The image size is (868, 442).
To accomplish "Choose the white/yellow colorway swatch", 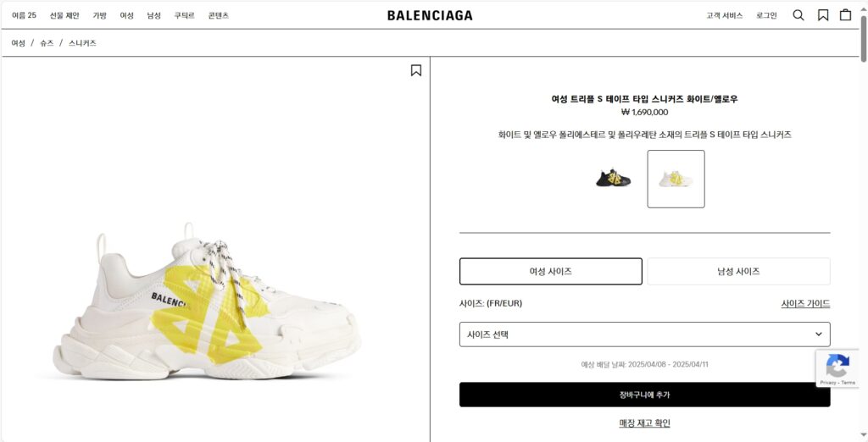I will tap(676, 179).
